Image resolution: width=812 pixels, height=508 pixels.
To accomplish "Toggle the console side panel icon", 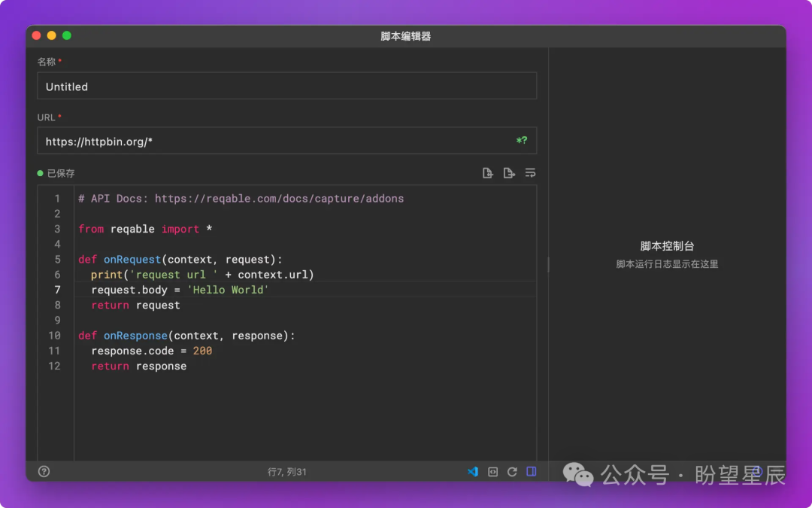I will tap(532, 471).
